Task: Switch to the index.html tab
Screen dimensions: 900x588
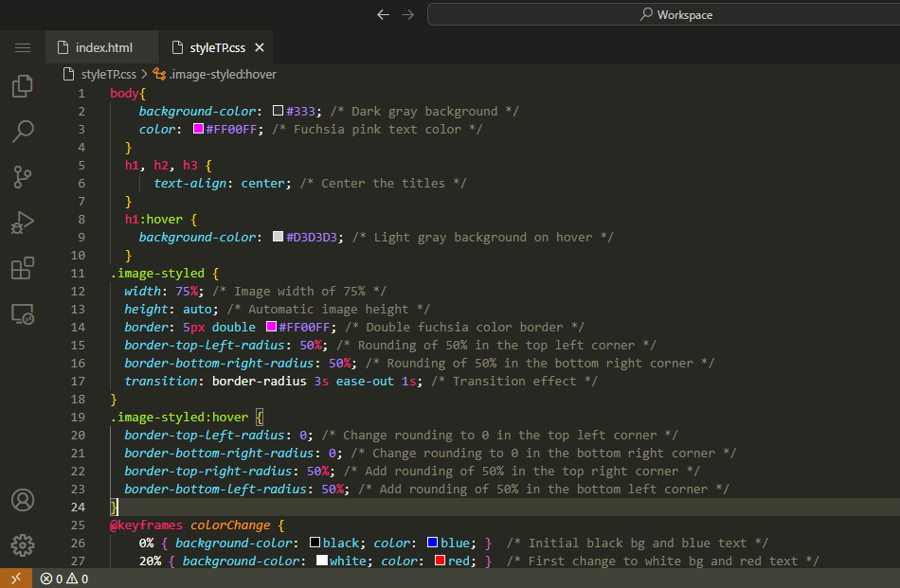Action: tap(103, 47)
